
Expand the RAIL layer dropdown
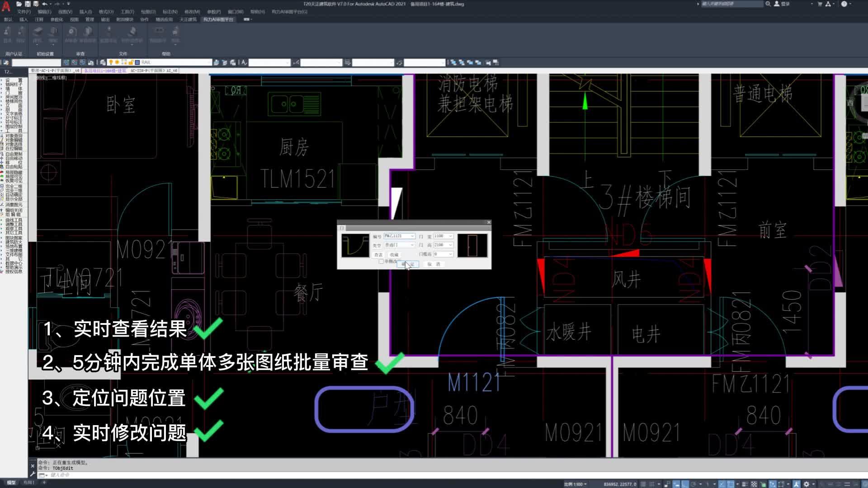209,62
